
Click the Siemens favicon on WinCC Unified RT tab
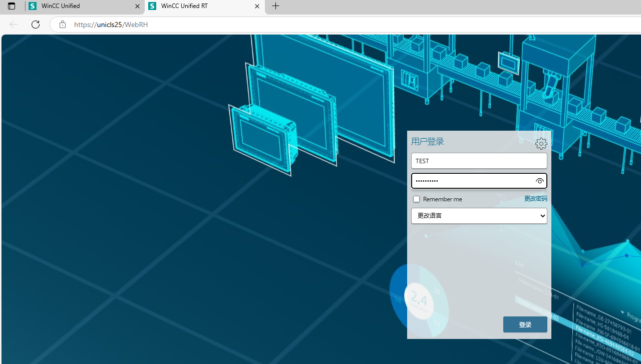(152, 7)
